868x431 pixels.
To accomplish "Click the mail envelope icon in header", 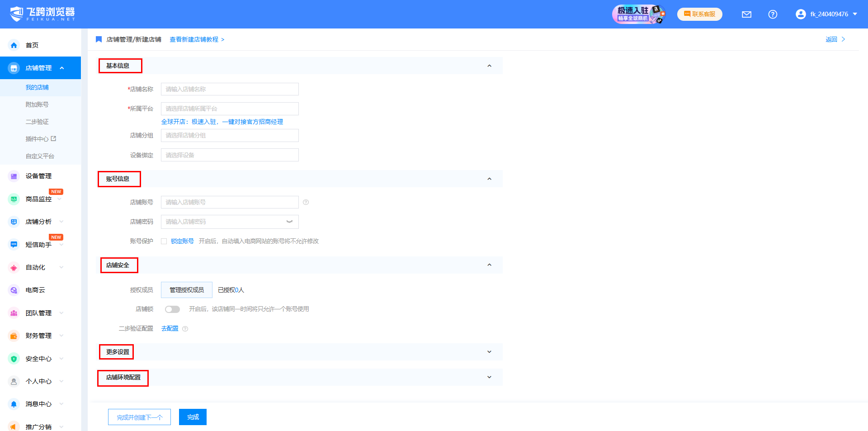I will point(746,14).
